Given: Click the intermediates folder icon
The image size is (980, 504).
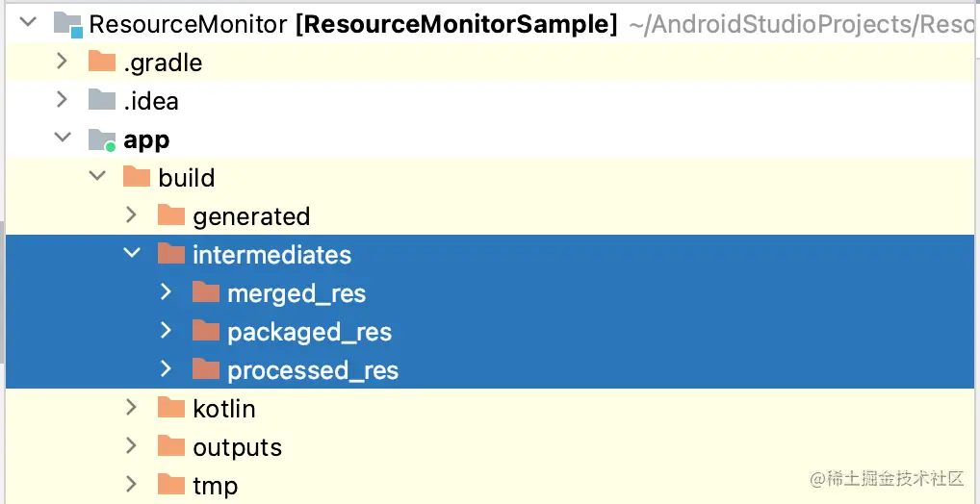Looking at the screenshot, I should click(171, 254).
